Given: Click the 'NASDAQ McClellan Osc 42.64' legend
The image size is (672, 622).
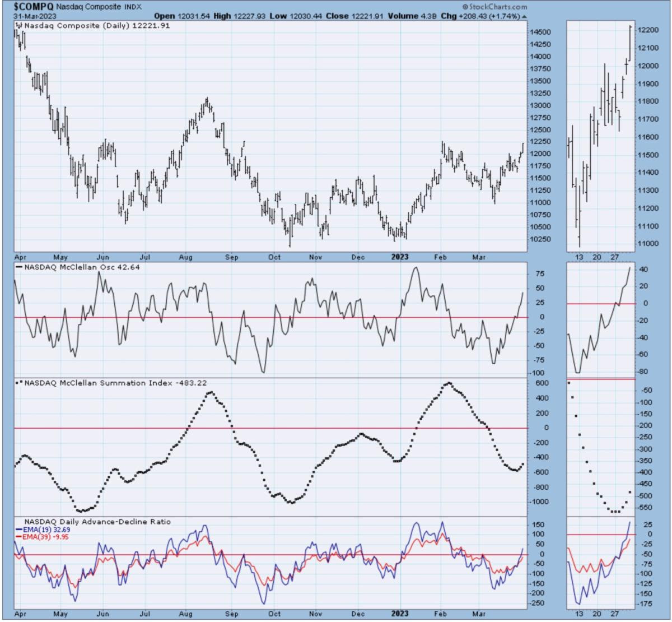Looking at the screenshot, I should point(78,267).
